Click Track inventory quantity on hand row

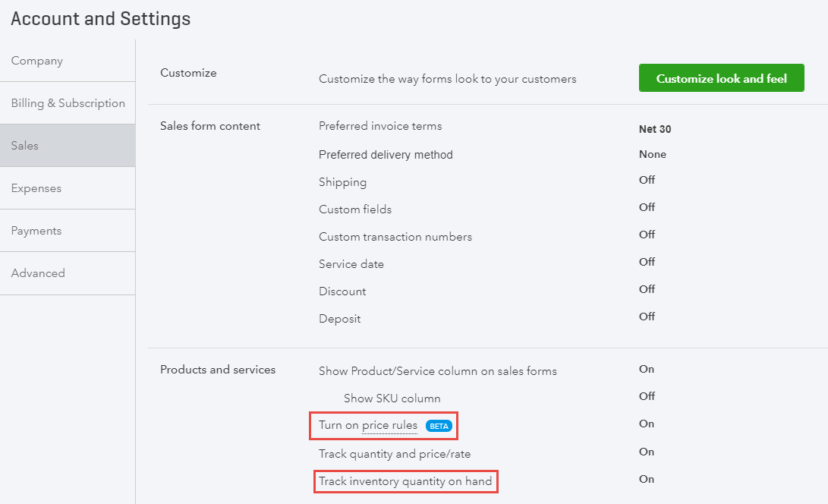click(x=405, y=481)
